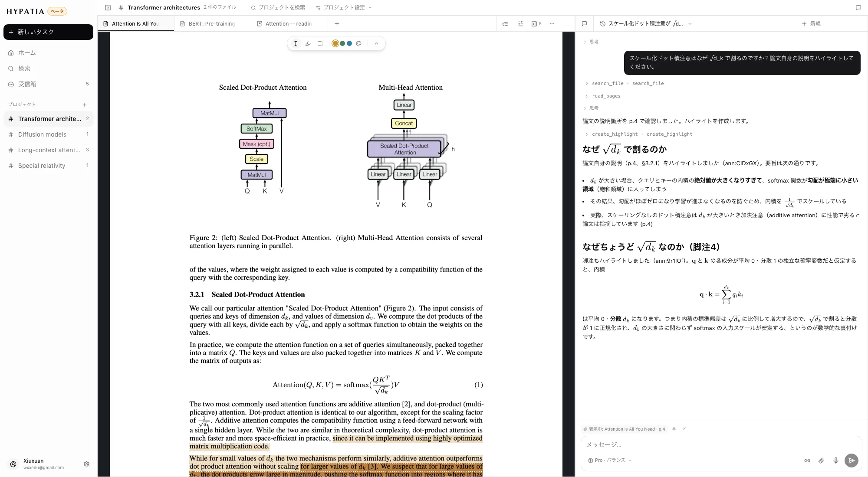Click the link insert icon
This screenshot has width=868, height=477.
coord(807,461)
